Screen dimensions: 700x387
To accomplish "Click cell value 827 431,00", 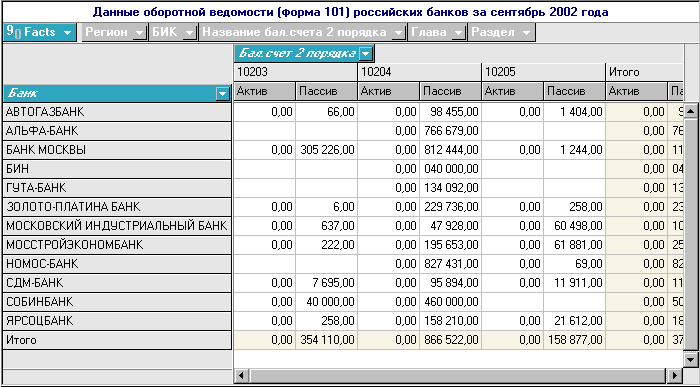I will [450, 263].
